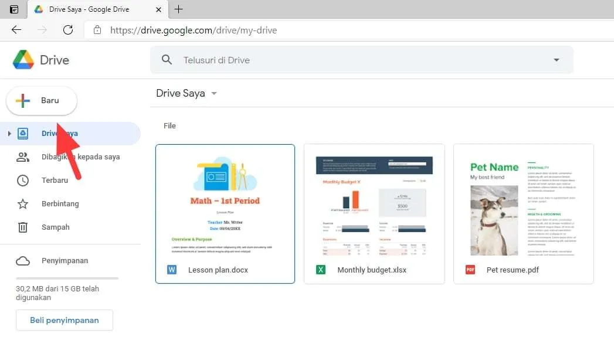Click the PDF icon of Pet resume.pdf

tap(470, 270)
